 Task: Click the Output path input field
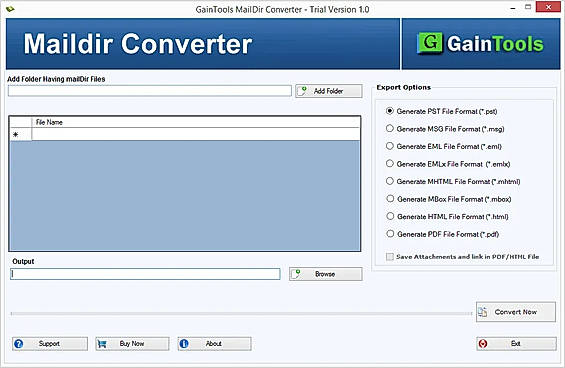[145, 274]
